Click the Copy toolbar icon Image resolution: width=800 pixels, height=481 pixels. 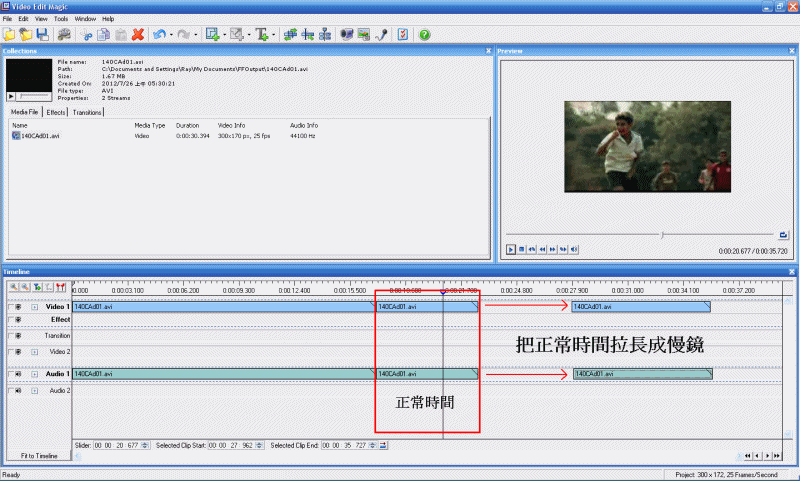coord(104,35)
